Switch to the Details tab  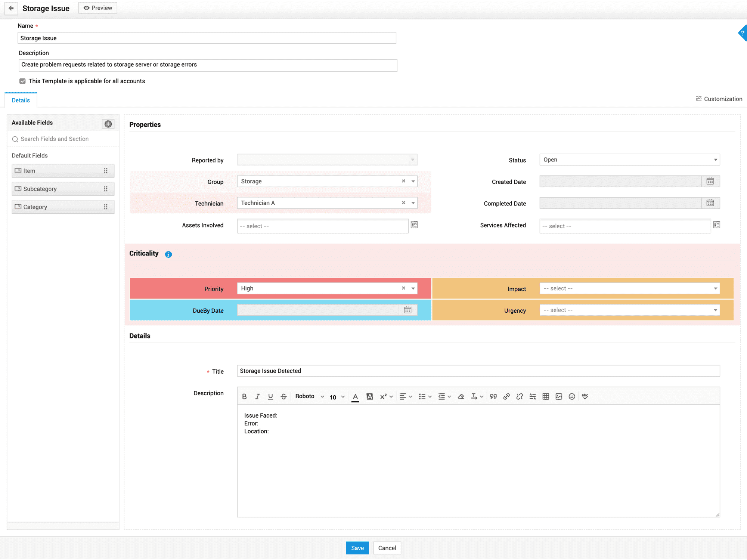tap(21, 100)
